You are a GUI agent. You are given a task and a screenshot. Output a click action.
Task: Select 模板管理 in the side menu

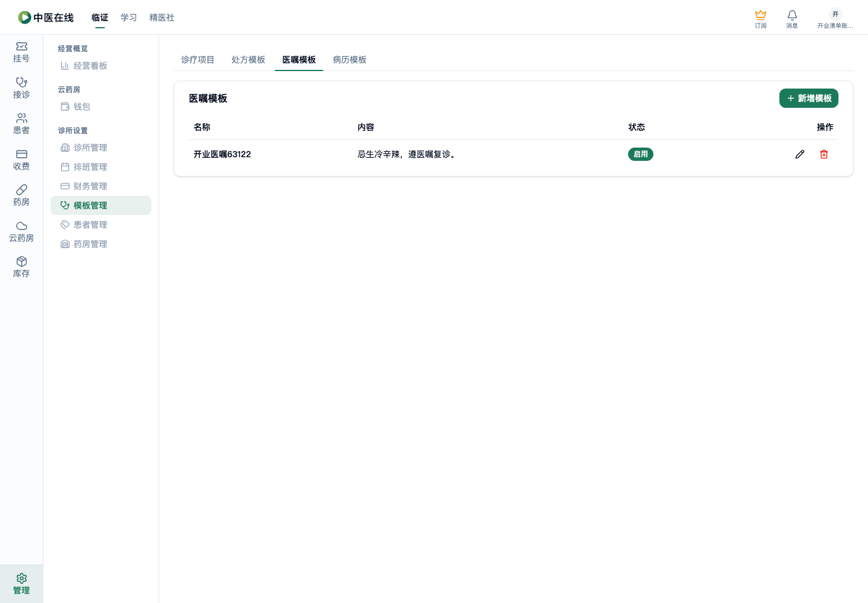coord(101,205)
